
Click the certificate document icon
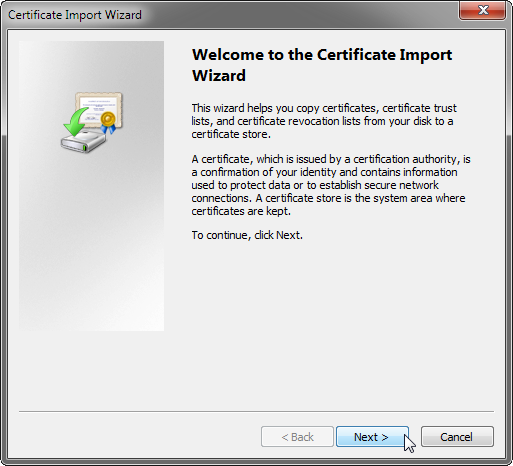tap(99, 109)
